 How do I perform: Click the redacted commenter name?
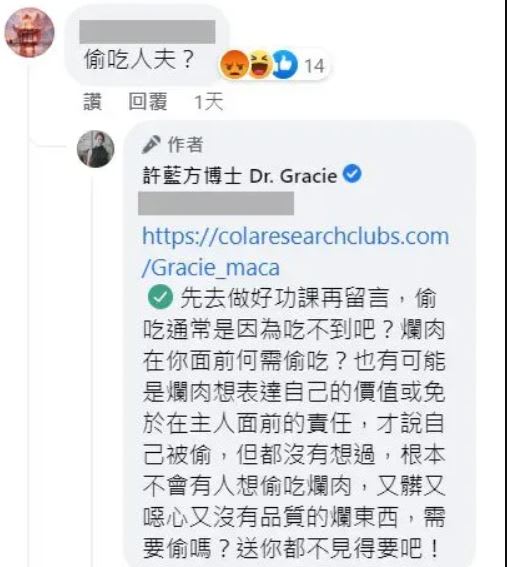147,32
